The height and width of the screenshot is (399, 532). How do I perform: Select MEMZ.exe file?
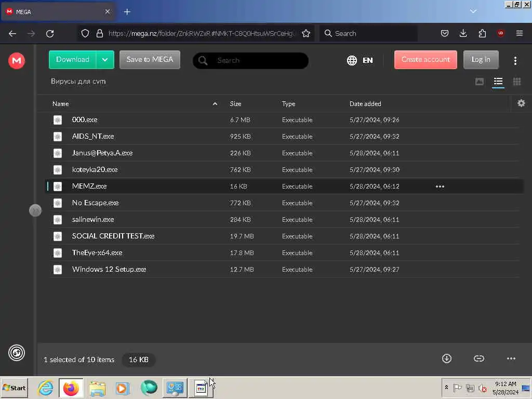point(285,187)
